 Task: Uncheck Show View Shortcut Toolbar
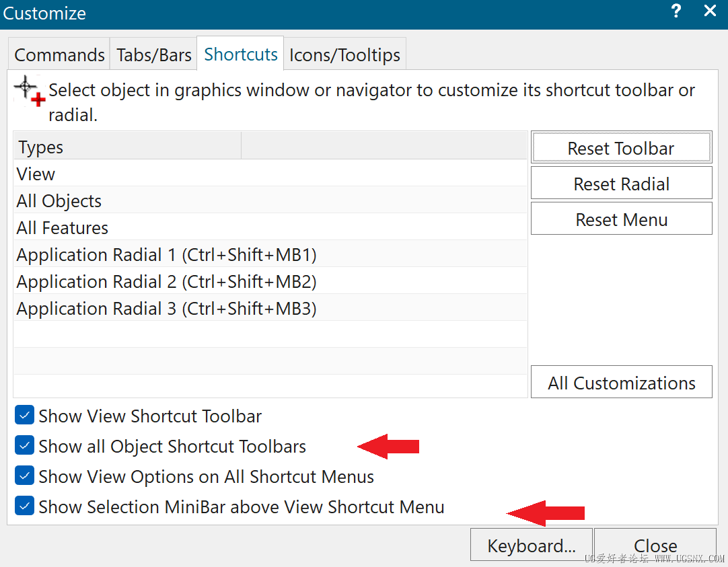point(24,415)
